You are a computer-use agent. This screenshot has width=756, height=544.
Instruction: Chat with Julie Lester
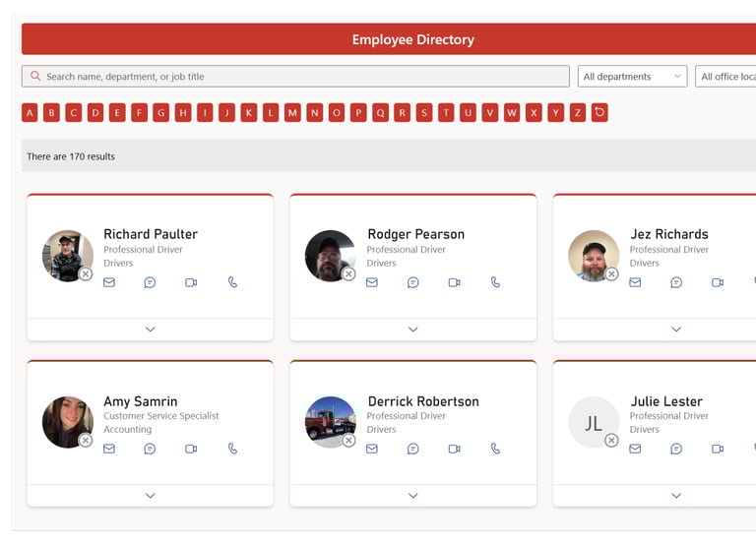[676, 449]
